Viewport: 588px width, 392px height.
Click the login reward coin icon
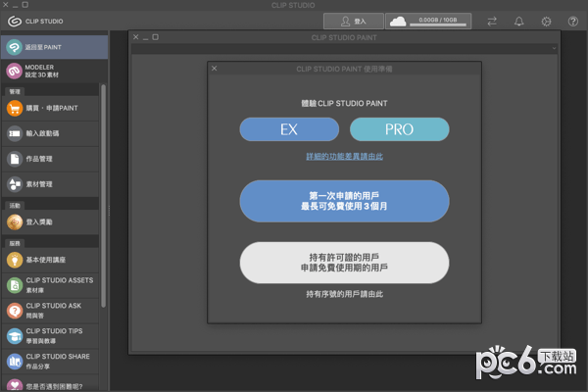[x=15, y=222]
